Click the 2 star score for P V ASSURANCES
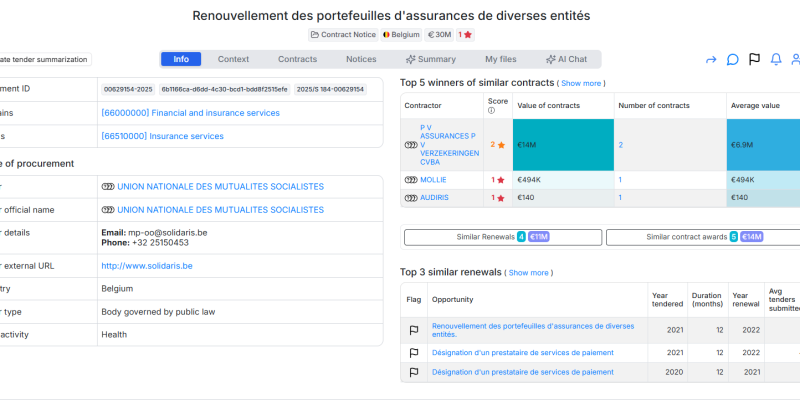 (x=498, y=145)
